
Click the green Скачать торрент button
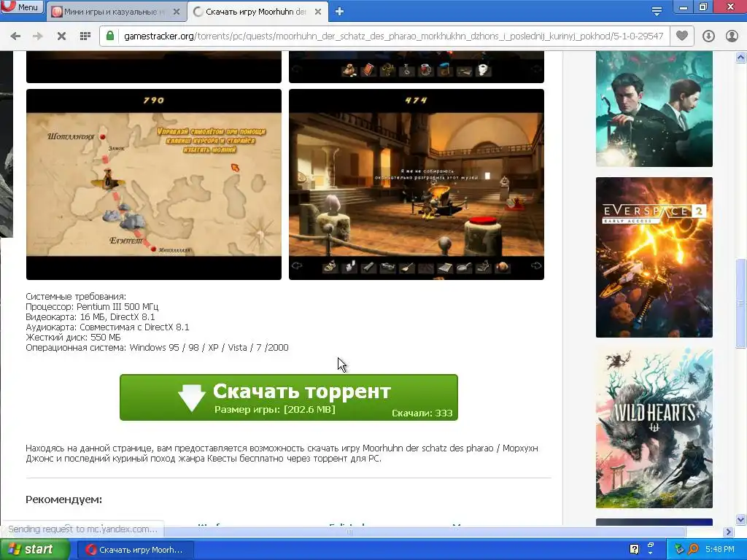(289, 397)
